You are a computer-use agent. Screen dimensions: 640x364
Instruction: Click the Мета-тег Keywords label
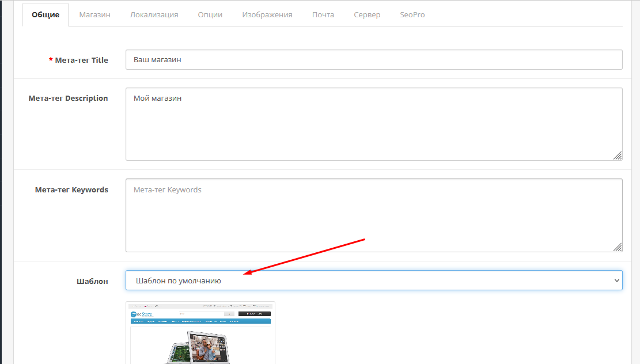pos(71,189)
